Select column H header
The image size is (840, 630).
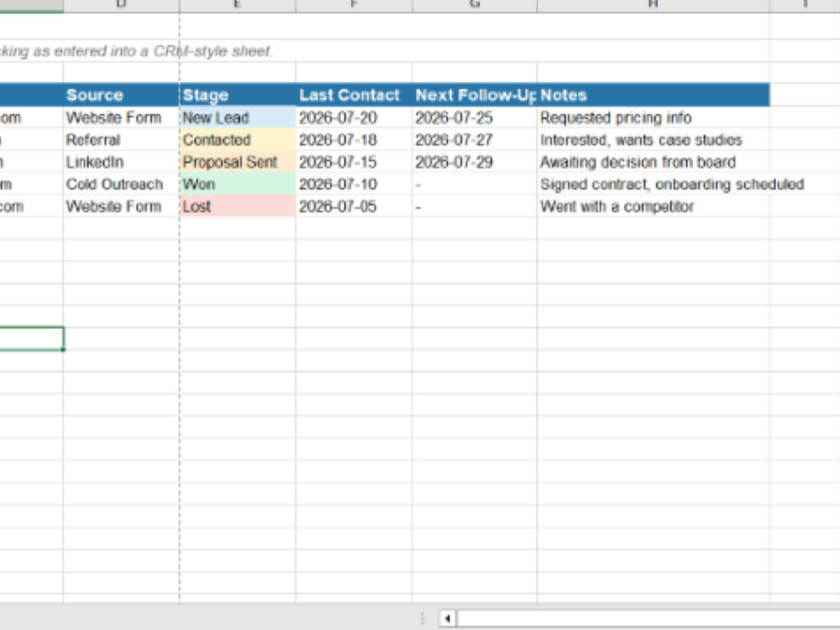tap(653, 5)
